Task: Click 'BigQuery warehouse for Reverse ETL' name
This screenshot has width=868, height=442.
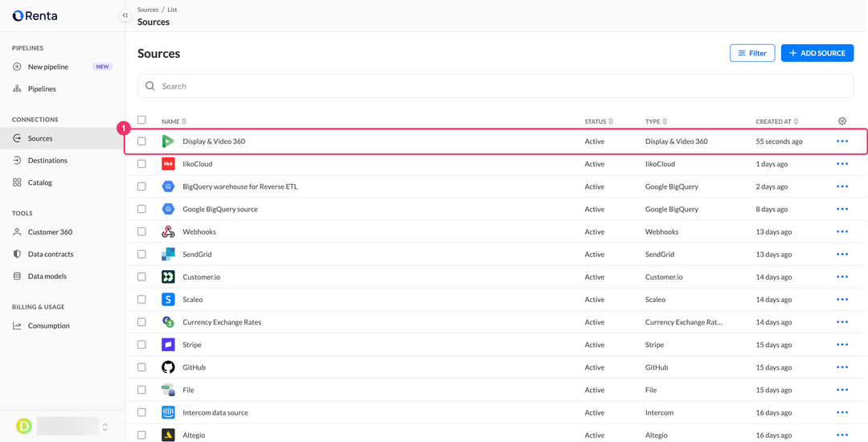Action: pyautogui.click(x=240, y=186)
